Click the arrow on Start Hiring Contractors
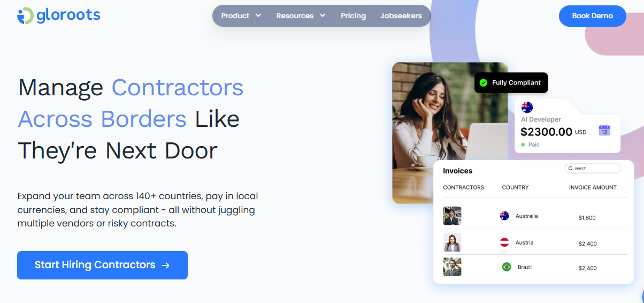The width and height of the screenshot is (644, 303). [166, 265]
